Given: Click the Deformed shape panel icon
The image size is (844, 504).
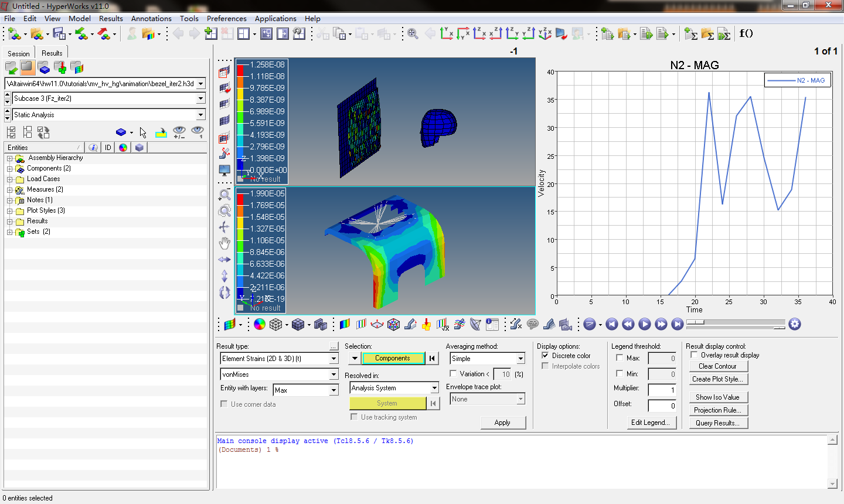Looking at the screenshot, I should click(410, 324).
